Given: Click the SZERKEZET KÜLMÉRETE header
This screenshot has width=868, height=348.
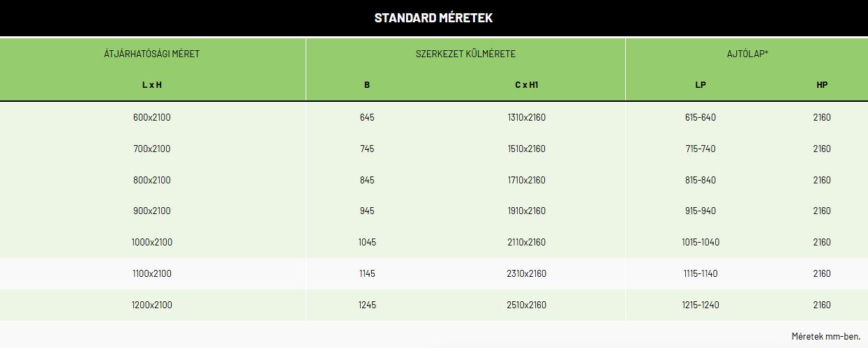Looking at the screenshot, I should 465,54.
